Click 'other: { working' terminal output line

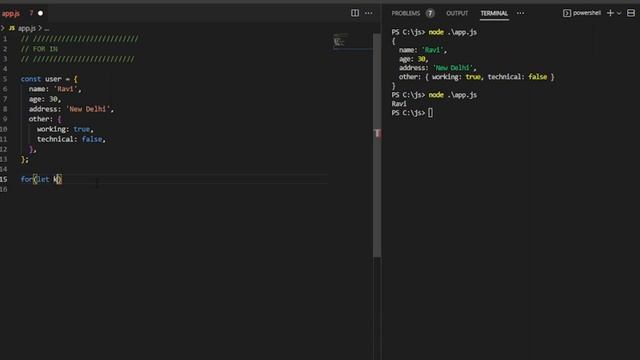click(476, 77)
